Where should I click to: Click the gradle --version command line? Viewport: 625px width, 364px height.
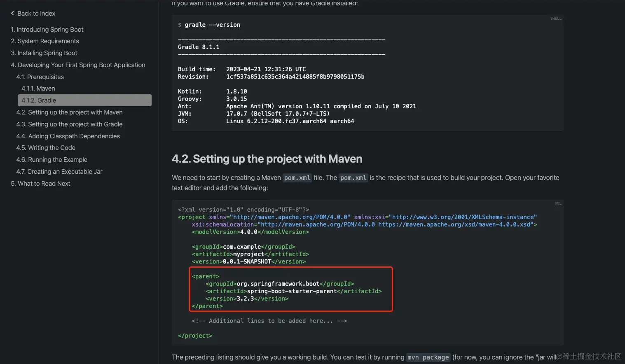pos(209,25)
